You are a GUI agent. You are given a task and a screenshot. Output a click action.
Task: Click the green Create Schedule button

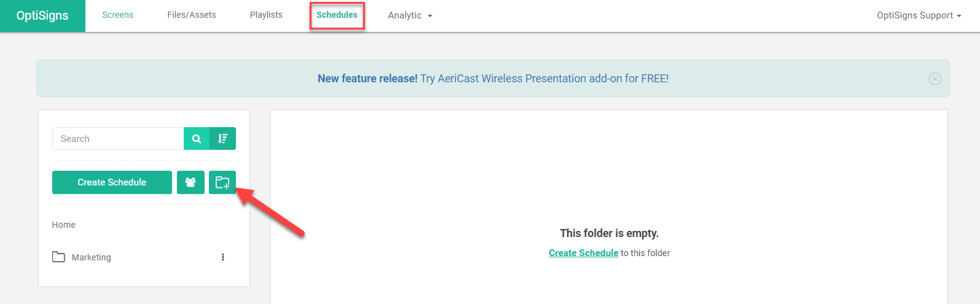(112, 182)
